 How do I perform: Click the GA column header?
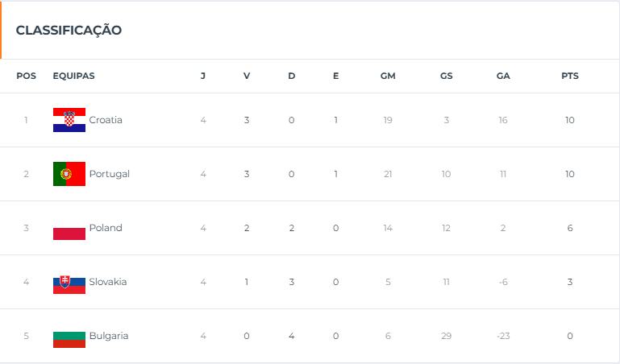point(503,76)
